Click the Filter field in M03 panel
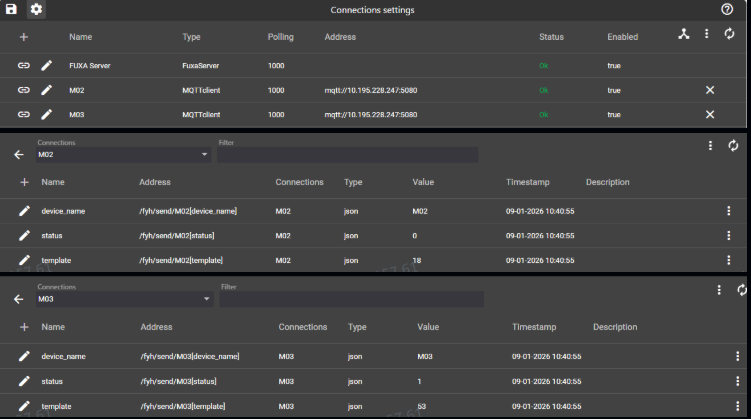This screenshot has height=419, width=751. point(350,299)
